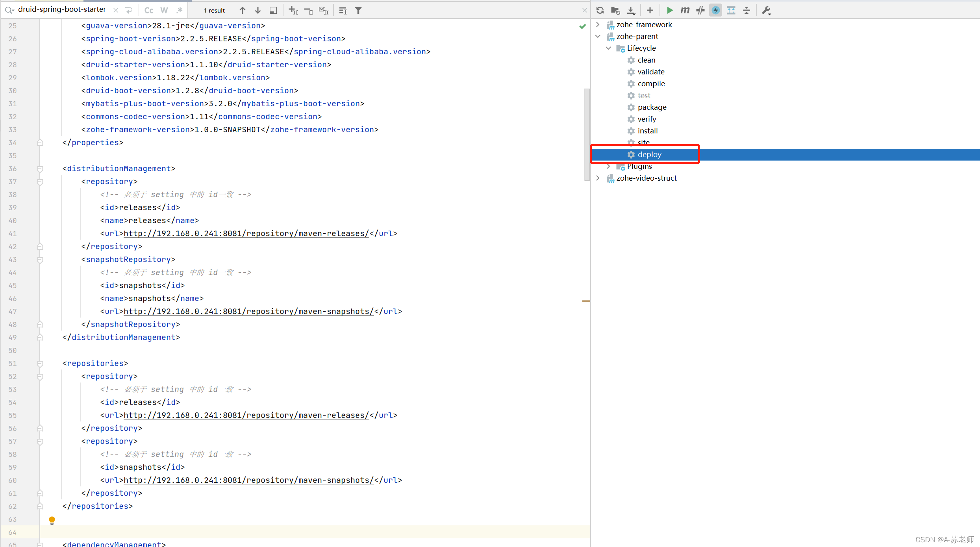Click line number 34 in gutter
The width and height of the screenshot is (980, 547).
[13, 142]
